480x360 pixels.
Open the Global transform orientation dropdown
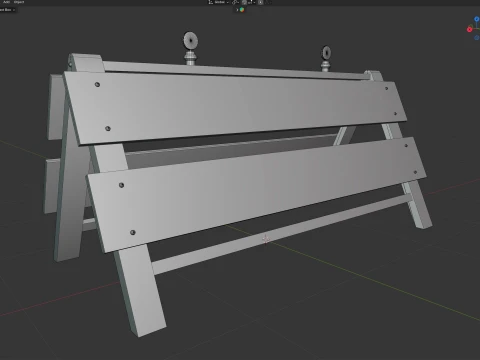[x=222, y=2]
